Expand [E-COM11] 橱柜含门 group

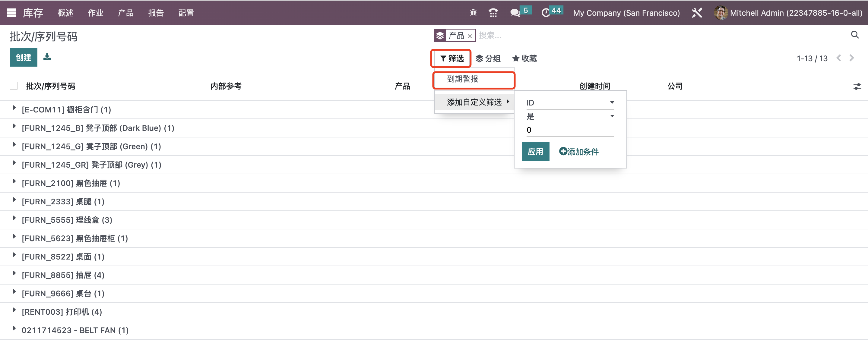tap(14, 108)
